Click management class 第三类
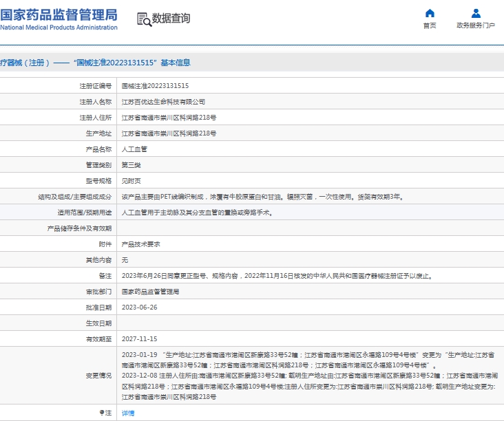Image resolution: width=504 pixels, height=421 pixels. click(131, 165)
